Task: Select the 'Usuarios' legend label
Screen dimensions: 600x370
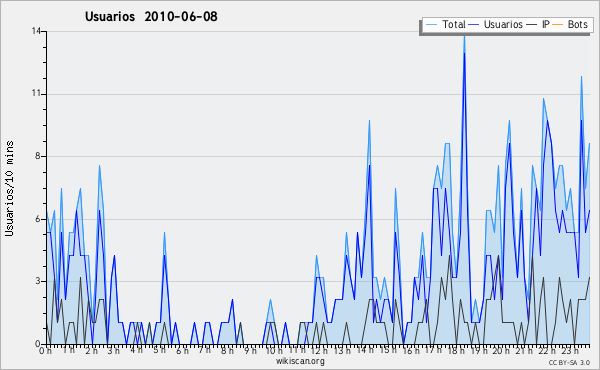Action: coord(503,24)
